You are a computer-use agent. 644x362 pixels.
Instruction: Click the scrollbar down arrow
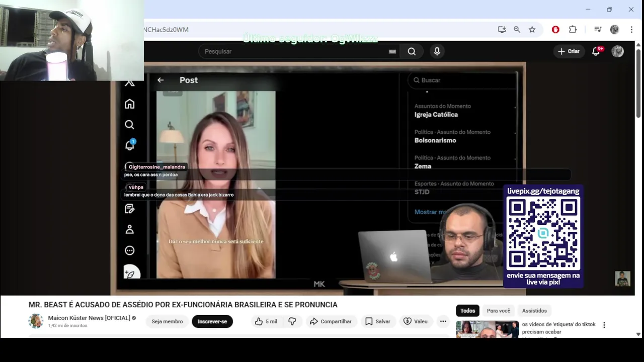click(x=638, y=334)
